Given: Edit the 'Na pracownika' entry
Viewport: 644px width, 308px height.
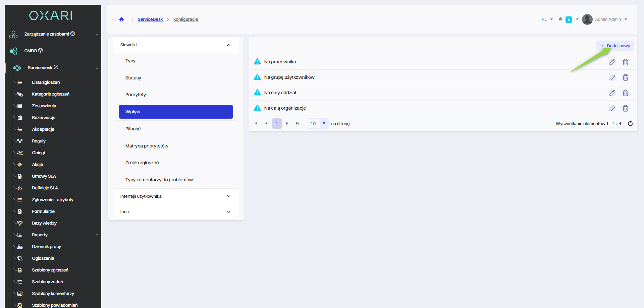Looking at the screenshot, I should click(612, 62).
